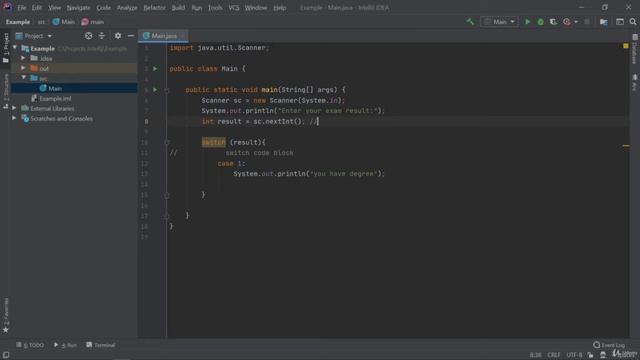Open the profiler dropdown arrow
The image size is (640, 360).
576,22
